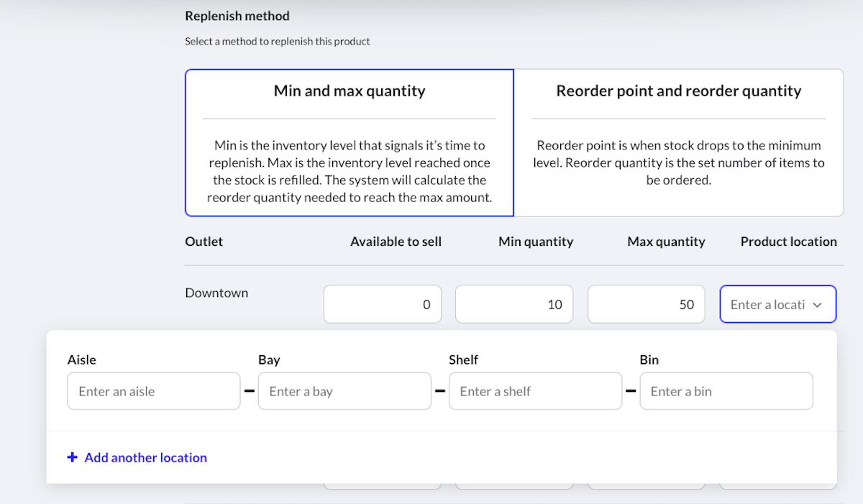Focus the Enter a shelf field
The height and width of the screenshot is (504, 863).
(x=535, y=391)
